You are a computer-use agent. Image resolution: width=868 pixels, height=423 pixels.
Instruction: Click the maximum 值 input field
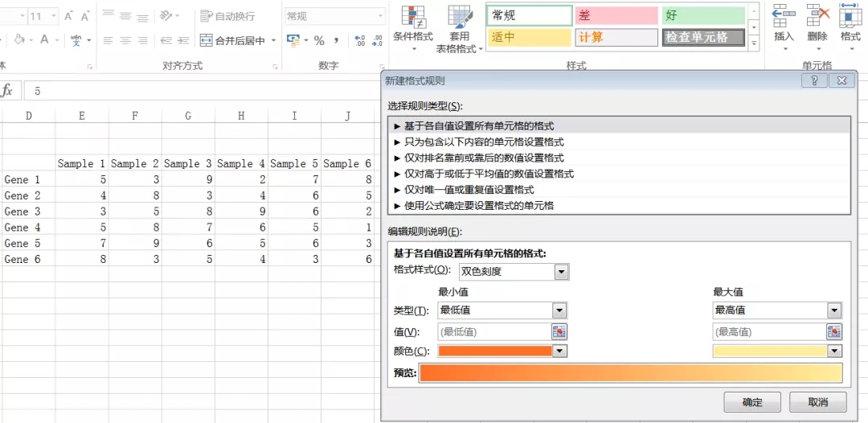(769, 332)
